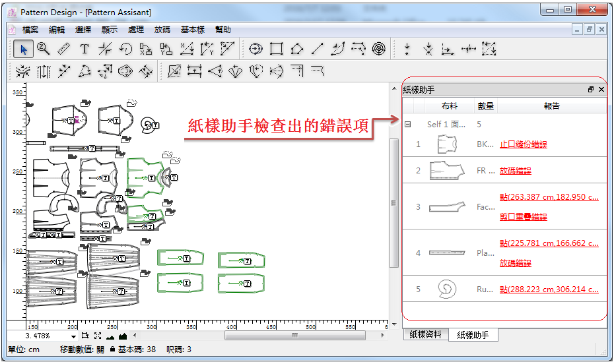Image resolution: width=614 pixels, height=364 pixels.
Task: Click the concentric circle tool icon
Action: point(378,49)
